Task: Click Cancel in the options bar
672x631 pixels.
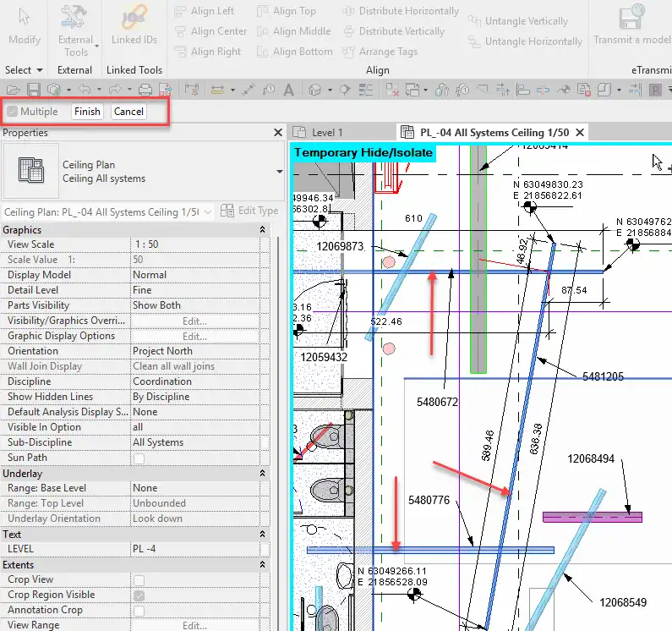Action: pyautogui.click(x=129, y=112)
